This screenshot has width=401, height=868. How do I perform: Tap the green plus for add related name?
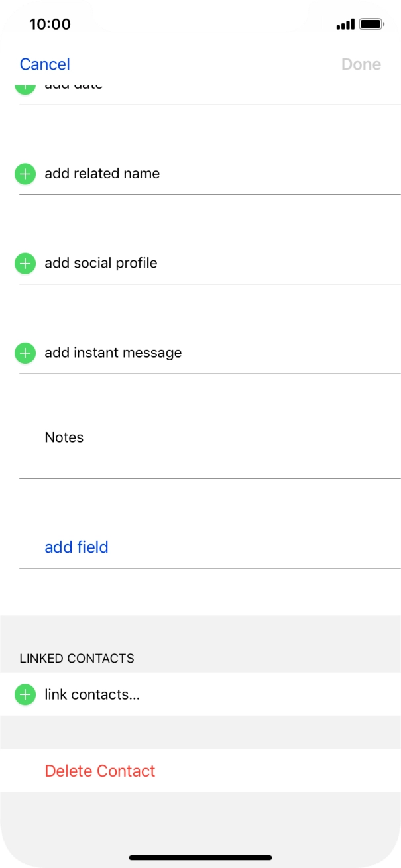coord(25,174)
